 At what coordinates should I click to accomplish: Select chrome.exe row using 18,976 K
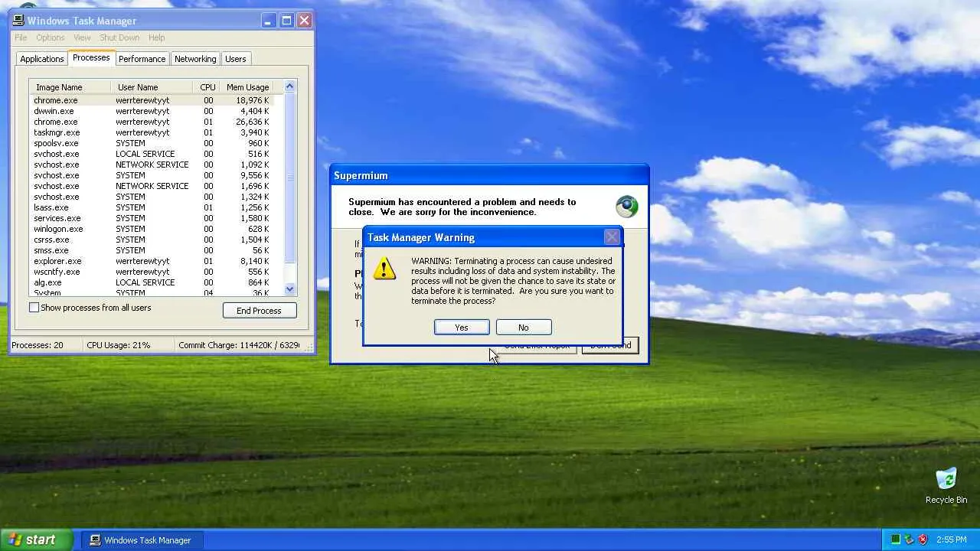(152, 100)
